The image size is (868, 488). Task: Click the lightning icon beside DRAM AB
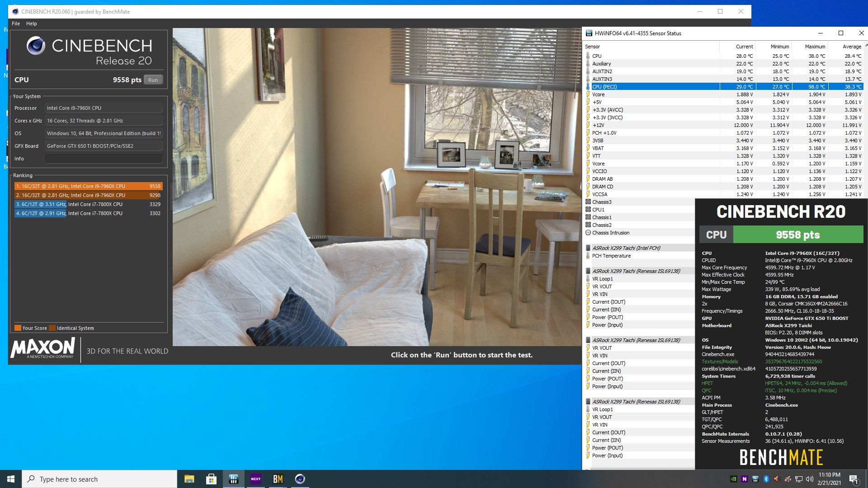point(588,179)
